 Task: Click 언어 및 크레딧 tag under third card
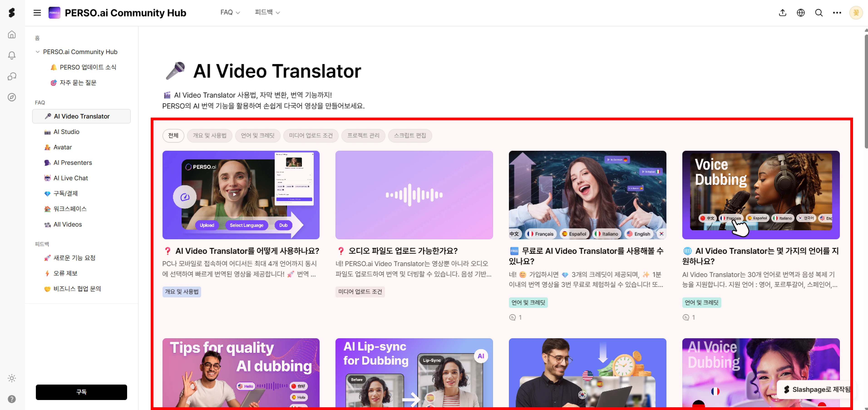528,303
